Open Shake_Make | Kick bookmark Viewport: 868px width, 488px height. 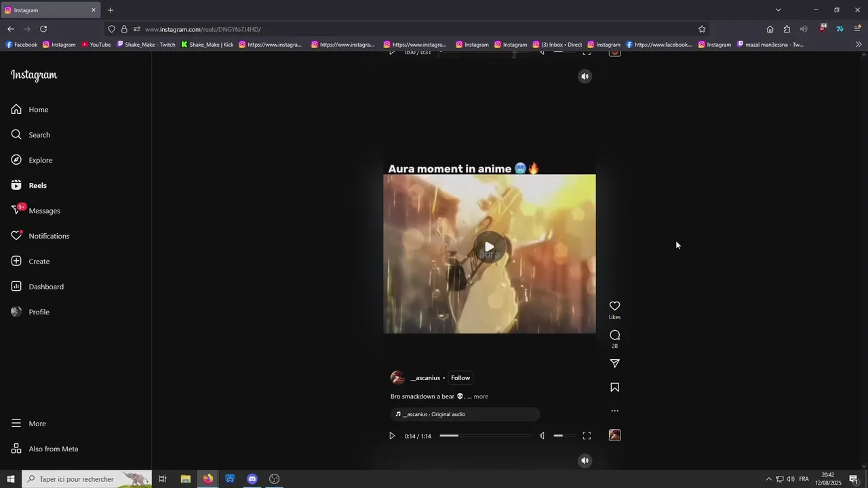[x=207, y=45]
